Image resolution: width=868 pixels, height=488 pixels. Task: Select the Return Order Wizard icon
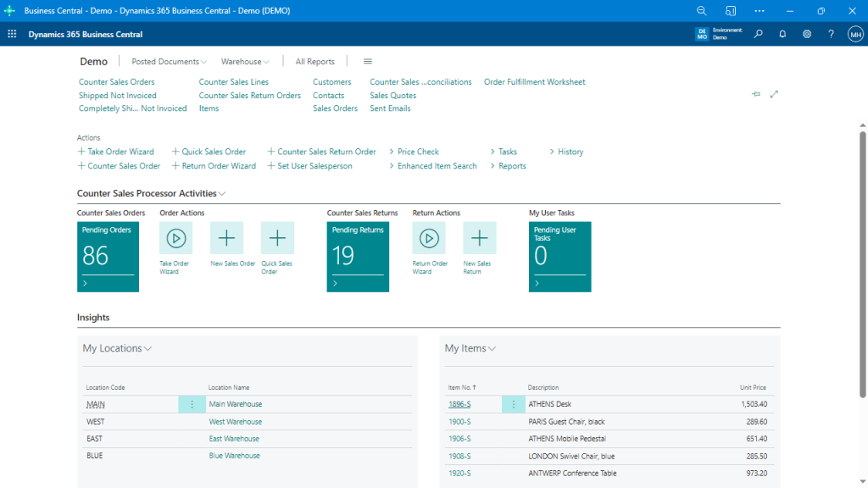429,237
